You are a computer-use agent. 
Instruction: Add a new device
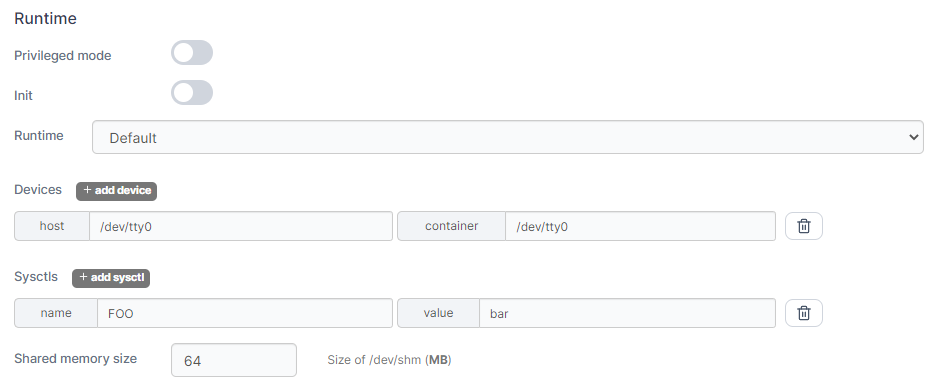click(116, 191)
